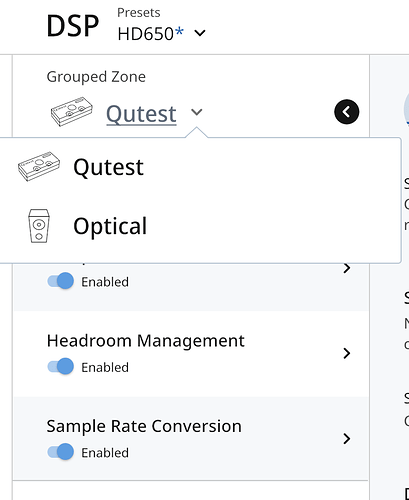409x500 pixels.
Task: Click the DSP page title
Action: pos(73,26)
